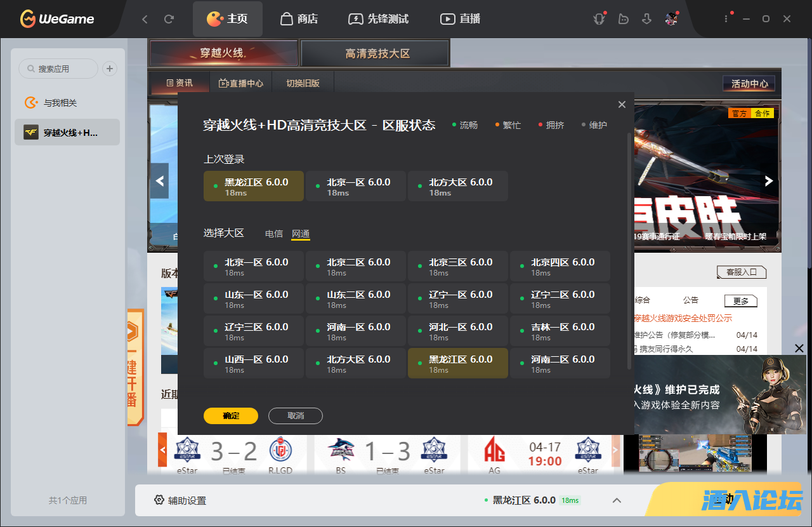Image resolution: width=812 pixels, height=527 pixels.
Task: Choose server 河南二区 6.0.0
Action: coord(560,363)
